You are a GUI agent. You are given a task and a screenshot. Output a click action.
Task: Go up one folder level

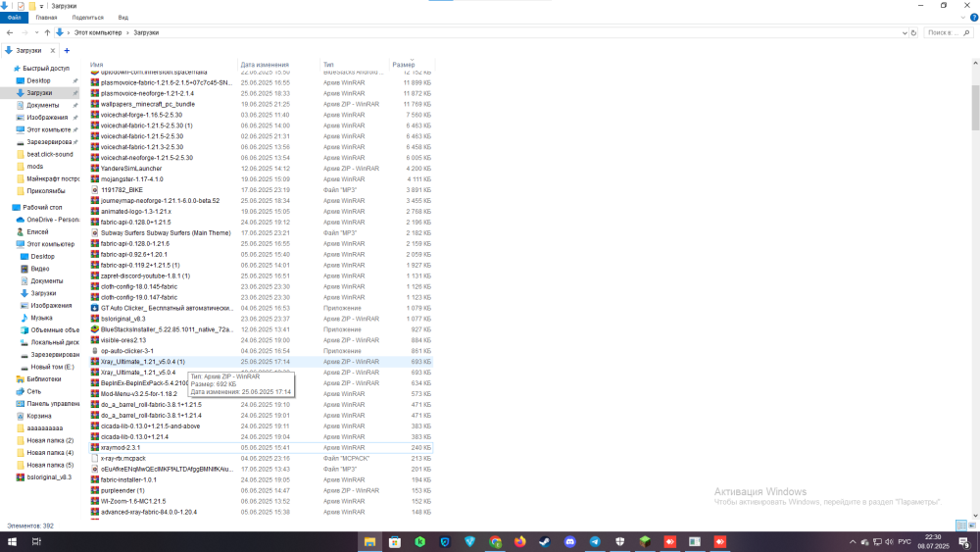point(47,32)
